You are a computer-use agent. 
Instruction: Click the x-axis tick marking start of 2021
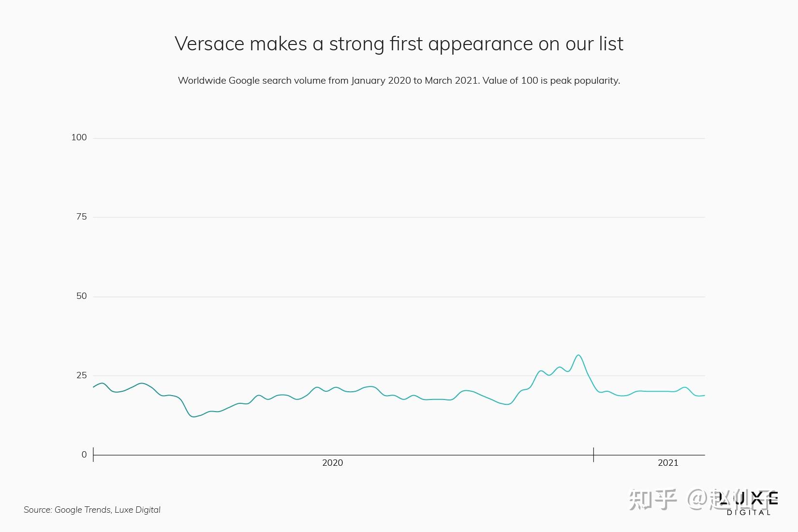point(593,454)
